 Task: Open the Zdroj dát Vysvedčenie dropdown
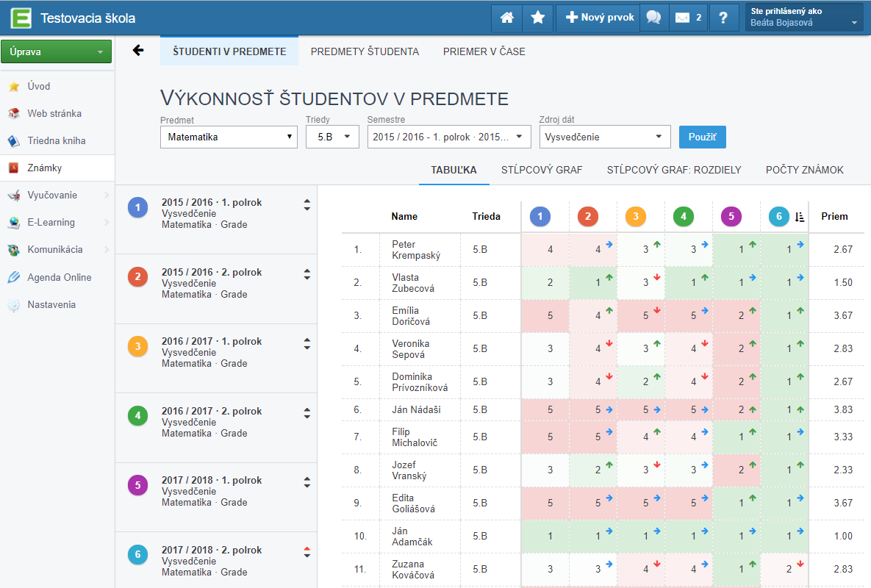click(x=605, y=137)
